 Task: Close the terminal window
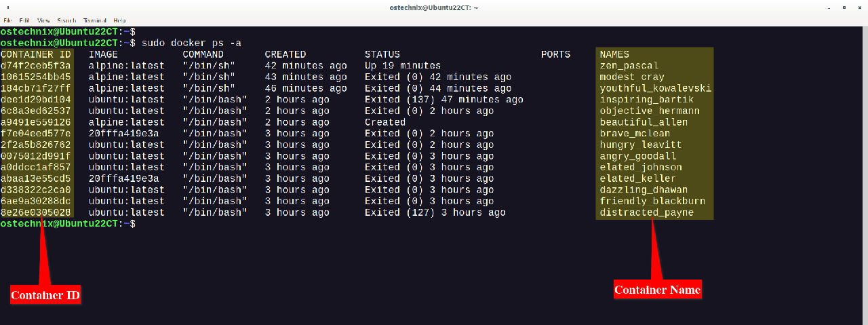[x=859, y=7]
